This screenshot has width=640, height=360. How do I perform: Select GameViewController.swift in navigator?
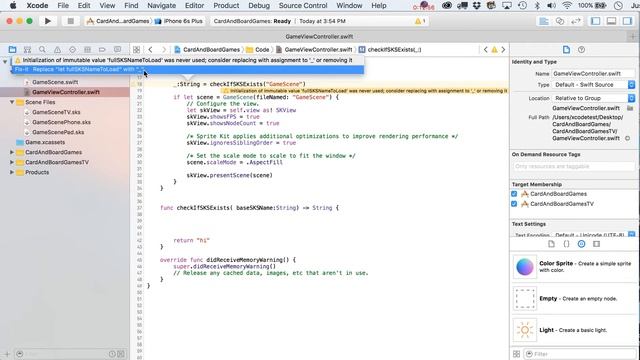tap(66, 92)
